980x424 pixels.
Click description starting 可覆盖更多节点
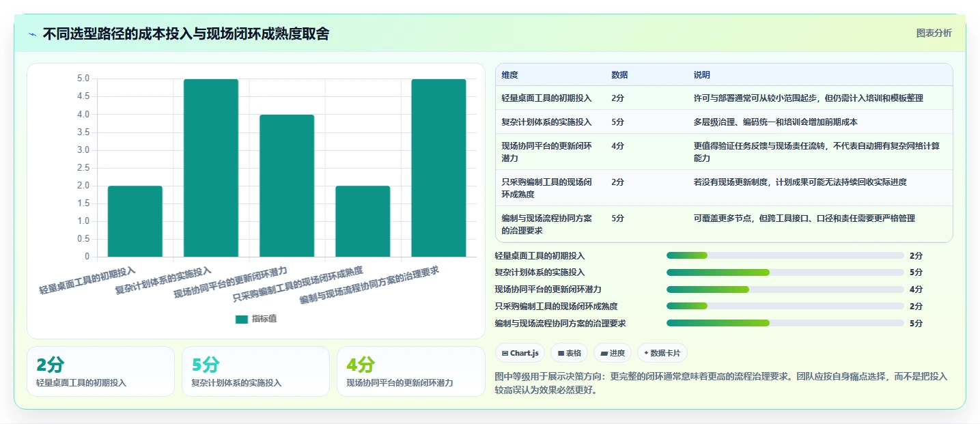pyautogui.click(x=804, y=218)
